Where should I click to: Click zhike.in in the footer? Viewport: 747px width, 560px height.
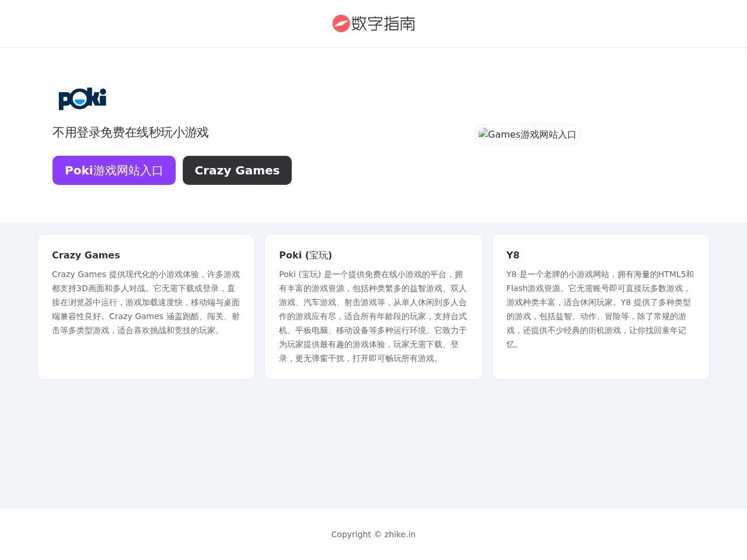point(400,534)
